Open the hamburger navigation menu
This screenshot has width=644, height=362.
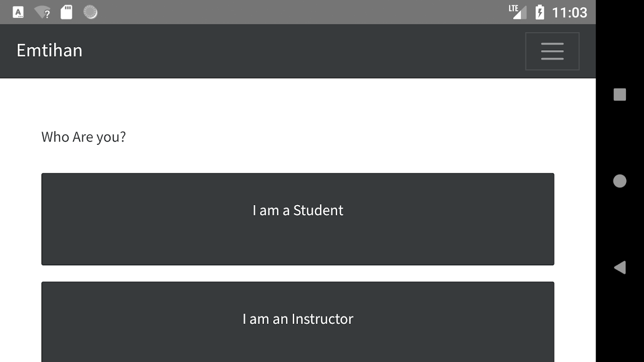pos(552,51)
